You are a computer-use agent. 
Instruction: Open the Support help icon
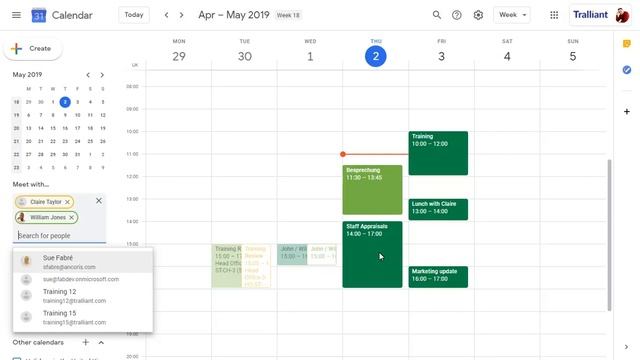tap(457, 15)
